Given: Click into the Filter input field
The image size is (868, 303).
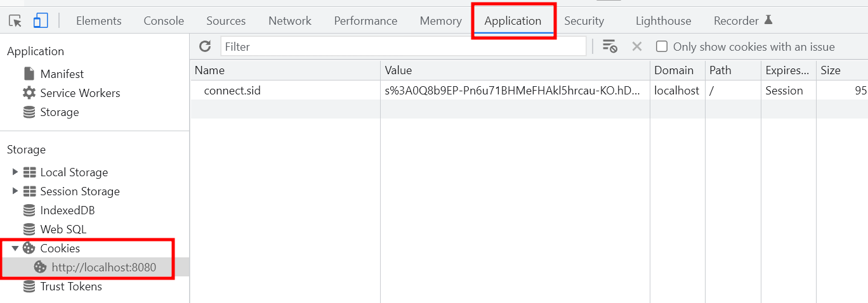Looking at the screenshot, I should (404, 46).
